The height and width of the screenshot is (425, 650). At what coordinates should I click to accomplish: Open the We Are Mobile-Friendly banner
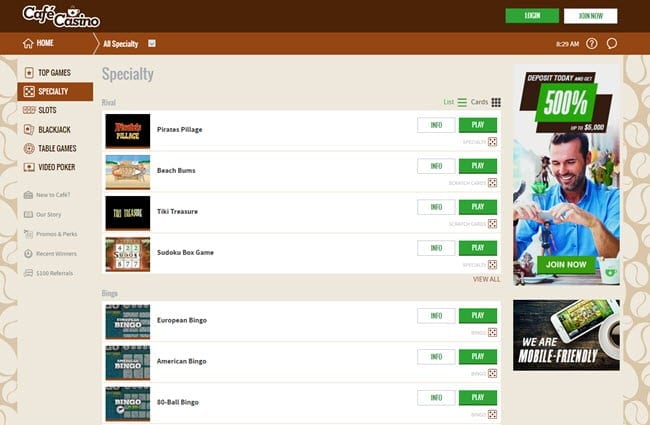(x=566, y=335)
